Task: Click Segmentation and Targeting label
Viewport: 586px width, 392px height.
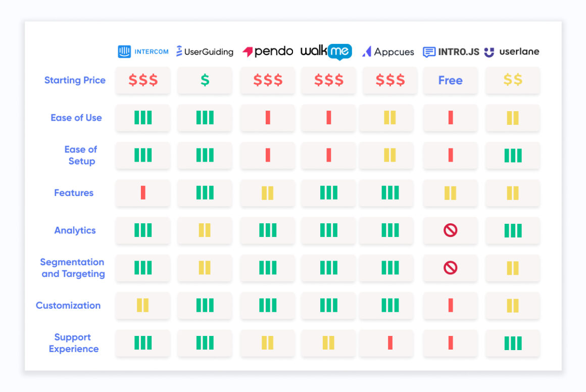Action: pos(73,268)
